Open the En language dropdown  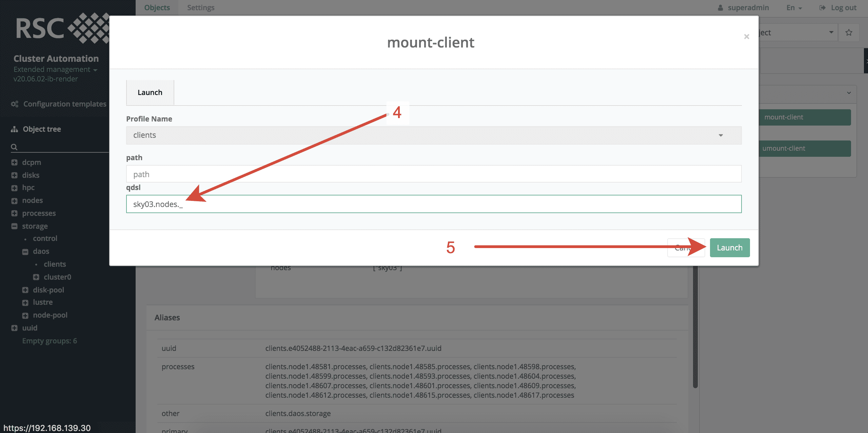(x=793, y=7)
